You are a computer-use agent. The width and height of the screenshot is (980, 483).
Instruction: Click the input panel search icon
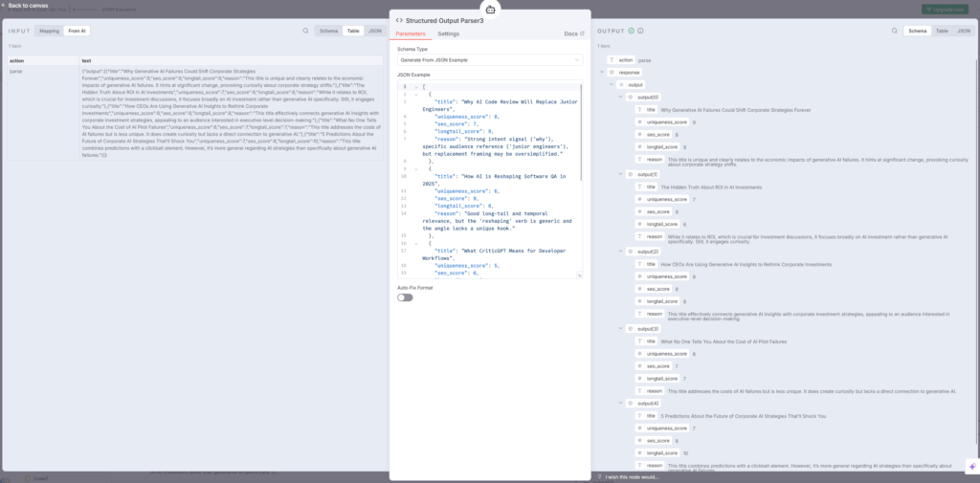click(x=305, y=31)
